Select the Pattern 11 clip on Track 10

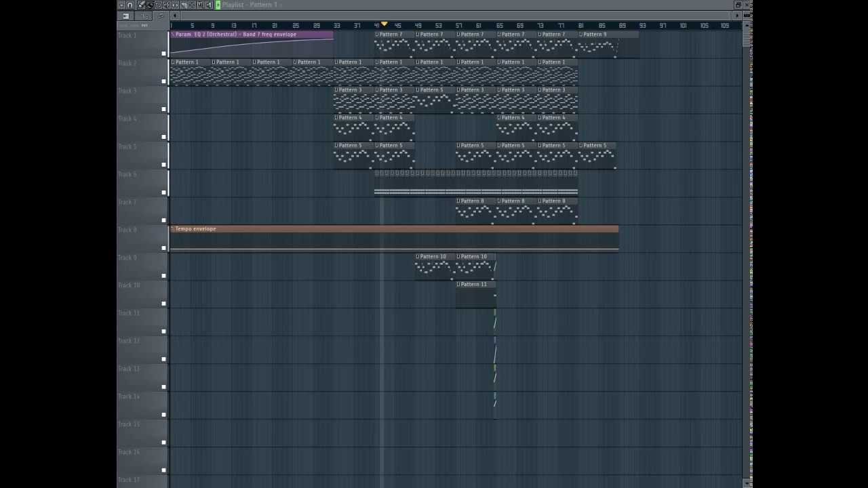475,295
